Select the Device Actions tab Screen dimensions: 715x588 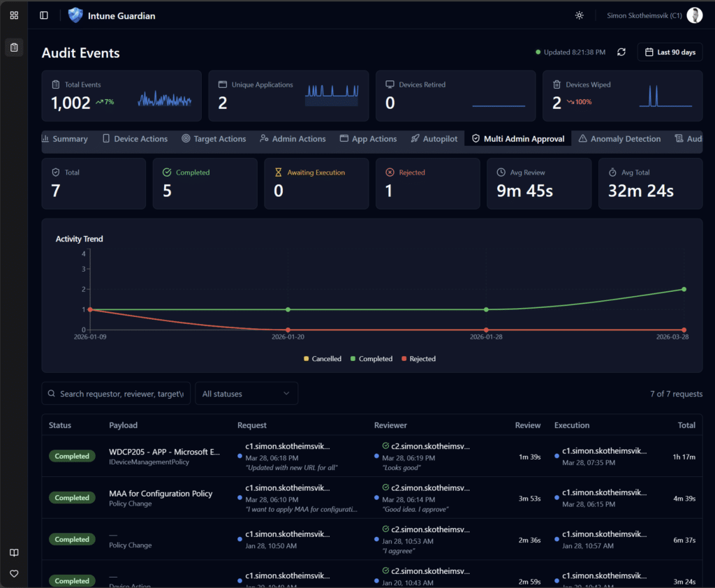click(x=135, y=139)
